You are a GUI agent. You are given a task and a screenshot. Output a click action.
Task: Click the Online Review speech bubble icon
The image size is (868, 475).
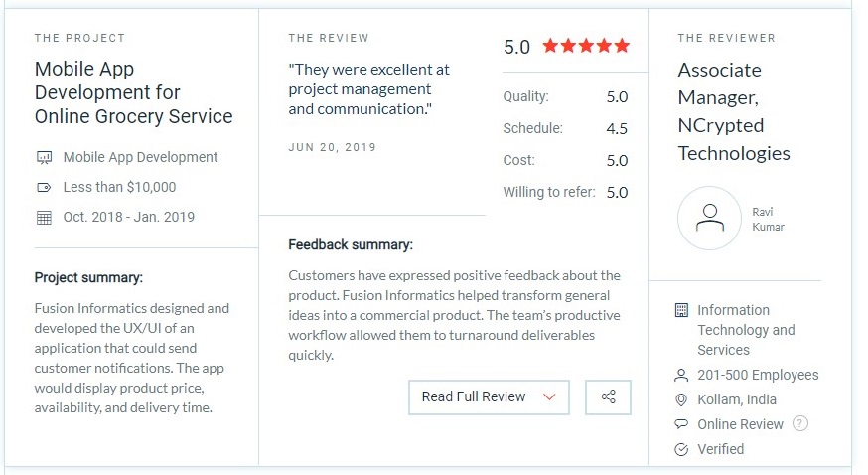coord(681,424)
